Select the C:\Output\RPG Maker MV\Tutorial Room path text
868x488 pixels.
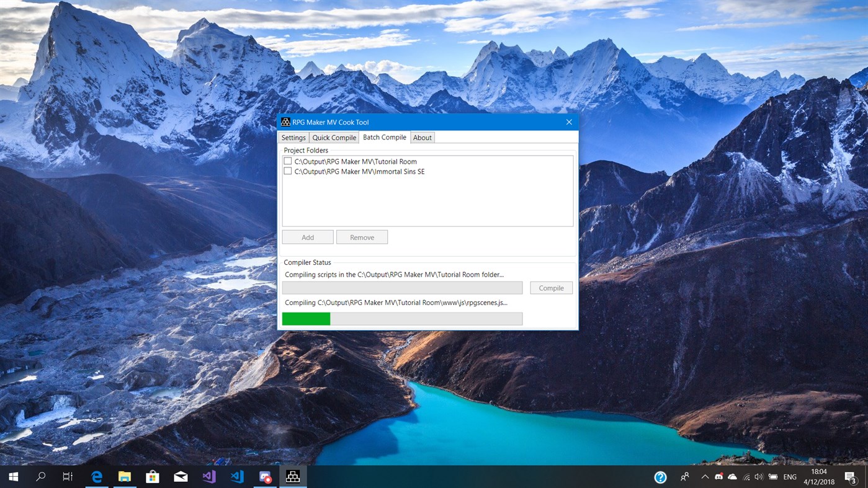[356, 161]
